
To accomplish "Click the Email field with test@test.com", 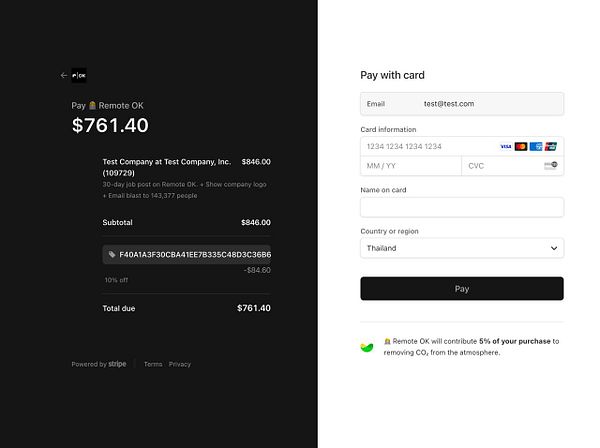I will coord(462,103).
